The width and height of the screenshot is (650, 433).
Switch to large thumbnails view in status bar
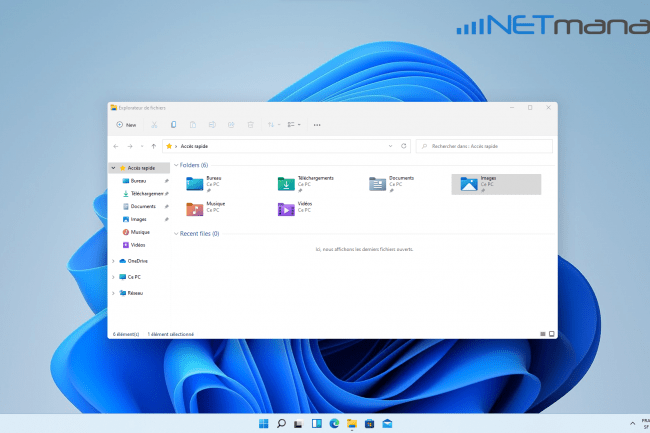tap(550, 333)
